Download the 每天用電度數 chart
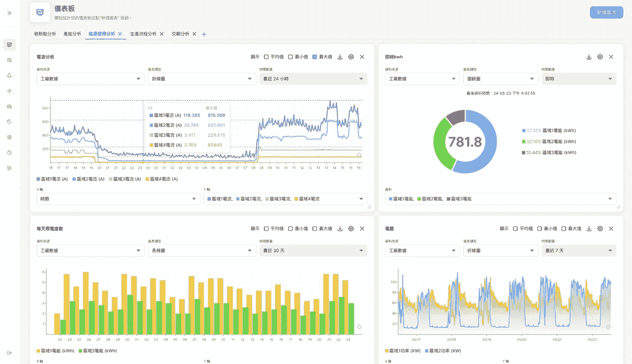The width and height of the screenshot is (632, 364). click(340, 229)
